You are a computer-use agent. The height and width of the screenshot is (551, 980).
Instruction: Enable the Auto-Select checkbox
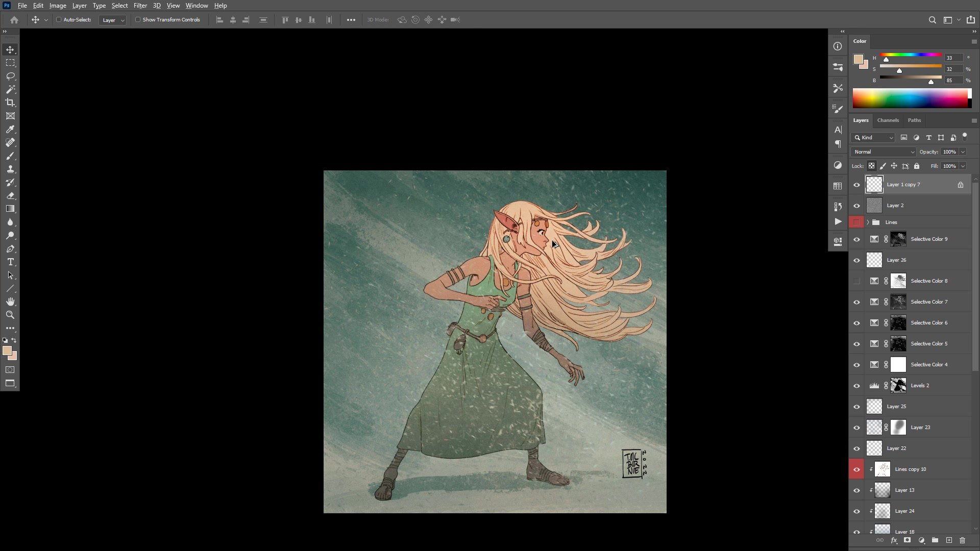59,20
